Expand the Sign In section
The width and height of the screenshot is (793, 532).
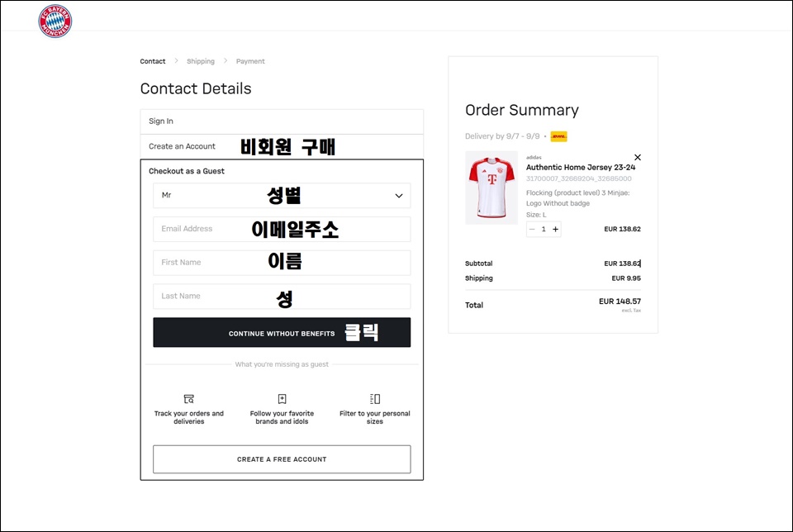pos(282,121)
